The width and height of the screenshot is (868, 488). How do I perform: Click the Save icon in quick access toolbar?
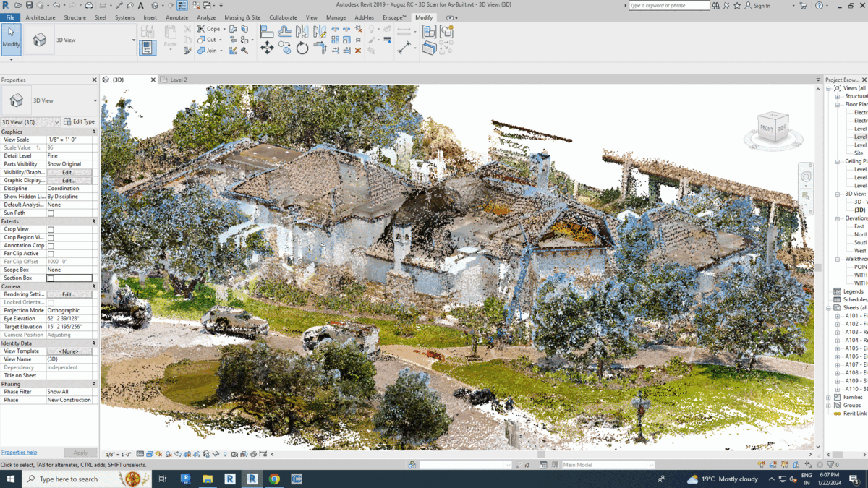pos(29,6)
